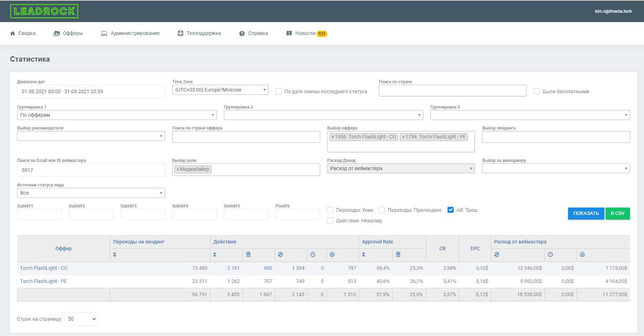Click the laptop icon for Администрирование
Viewport: 644px width, 336px height.
point(104,33)
